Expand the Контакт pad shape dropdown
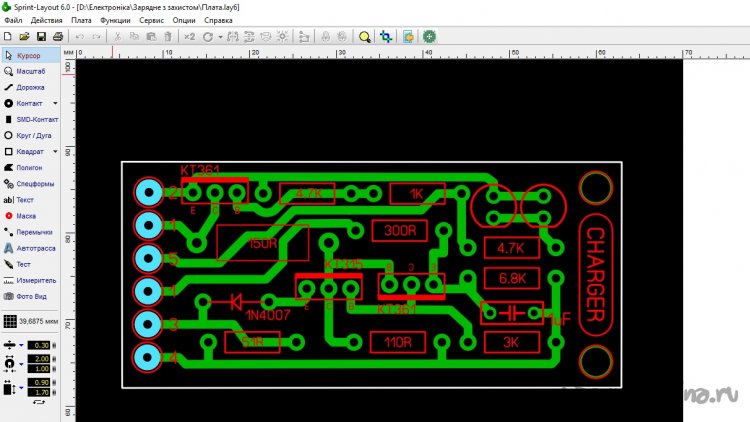 pyautogui.click(x=55, y=103)
